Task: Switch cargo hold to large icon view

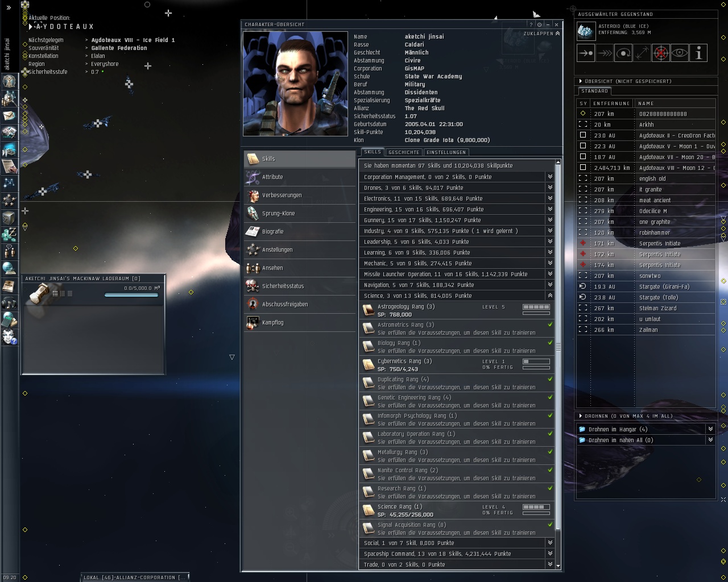Action: (x=55, y=293)
